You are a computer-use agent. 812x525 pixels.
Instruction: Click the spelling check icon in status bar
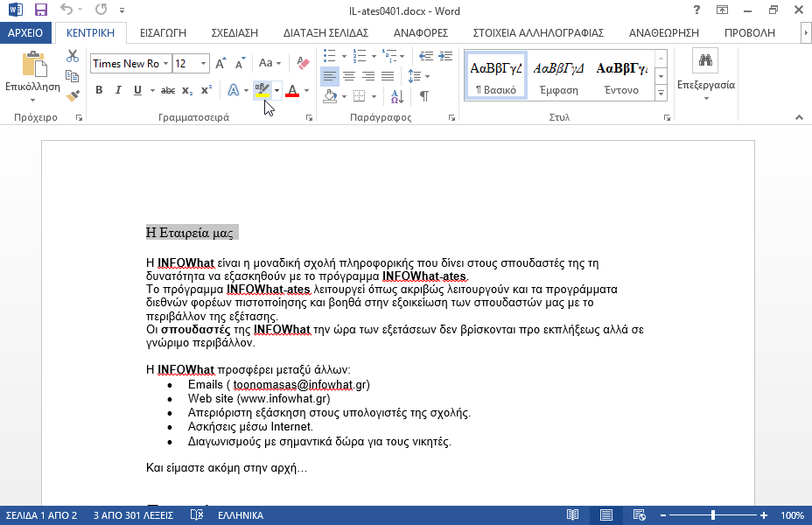197,515
